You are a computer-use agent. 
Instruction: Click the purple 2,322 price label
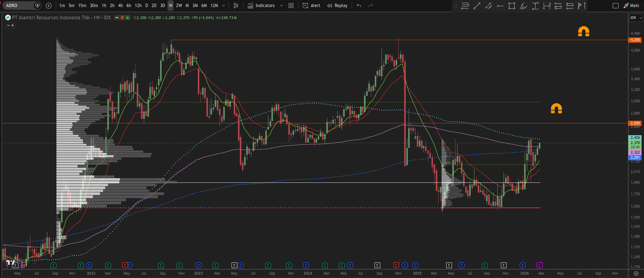point(635,152)
